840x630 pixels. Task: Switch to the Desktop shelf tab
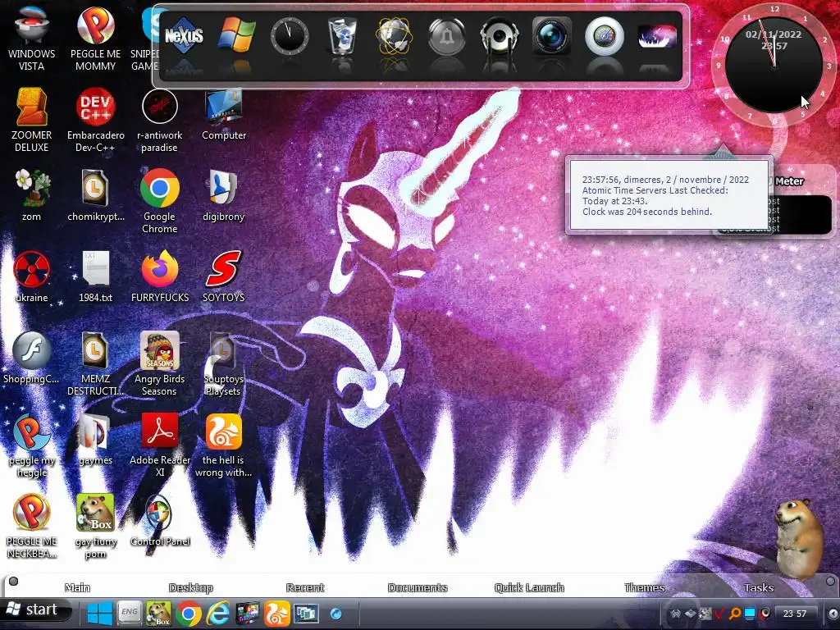[x=191, y=587]
